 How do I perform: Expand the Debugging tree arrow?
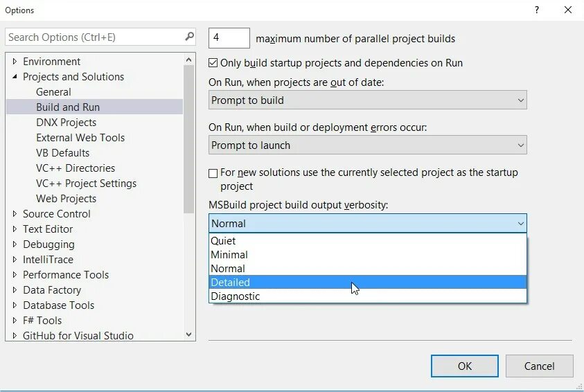(15, 244)
